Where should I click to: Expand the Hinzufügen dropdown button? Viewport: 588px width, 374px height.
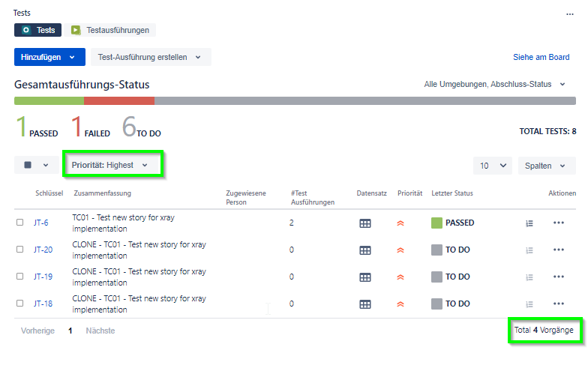click(49, 57)
